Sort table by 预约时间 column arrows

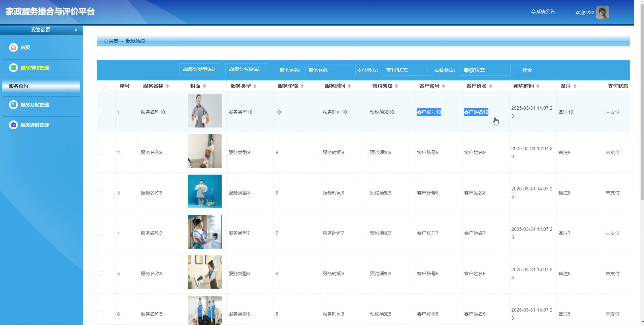pyautogui.click(x=538, y=86)
